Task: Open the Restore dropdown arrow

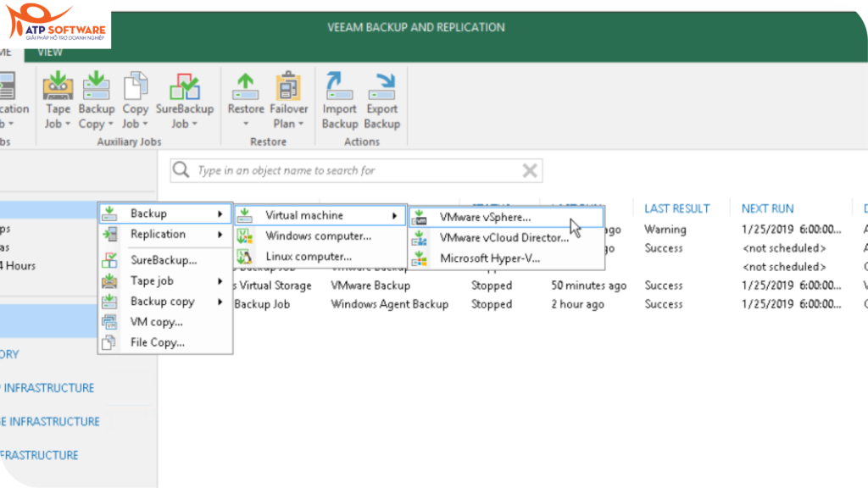Action: (x=245, y=124)
